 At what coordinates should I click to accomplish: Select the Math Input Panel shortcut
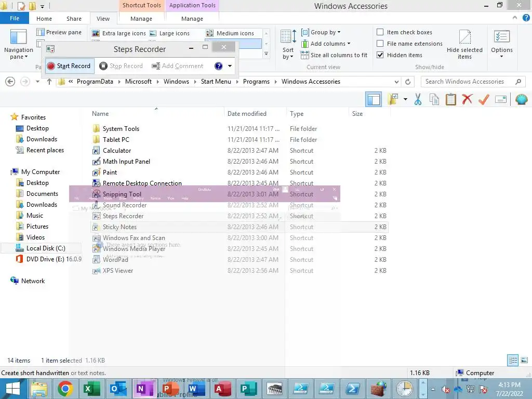coord(239,161)
